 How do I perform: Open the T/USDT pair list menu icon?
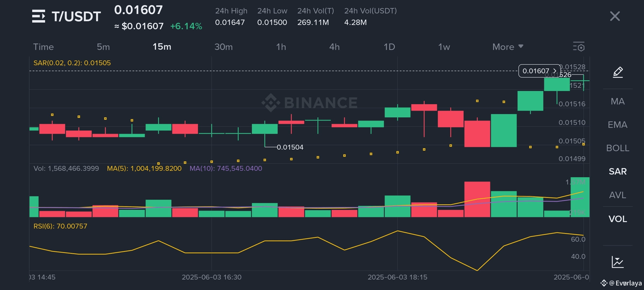point(38,16)
